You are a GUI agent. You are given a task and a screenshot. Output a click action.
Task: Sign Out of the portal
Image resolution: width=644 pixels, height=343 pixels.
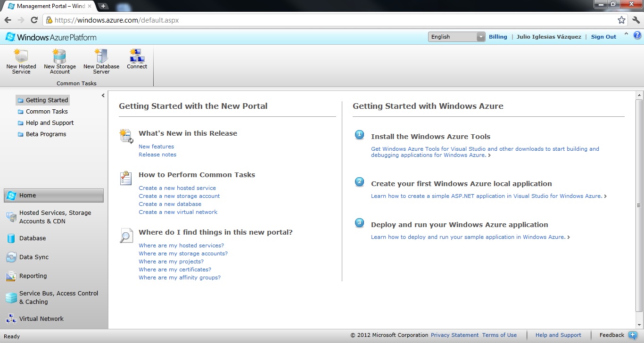tap(603, 37)
